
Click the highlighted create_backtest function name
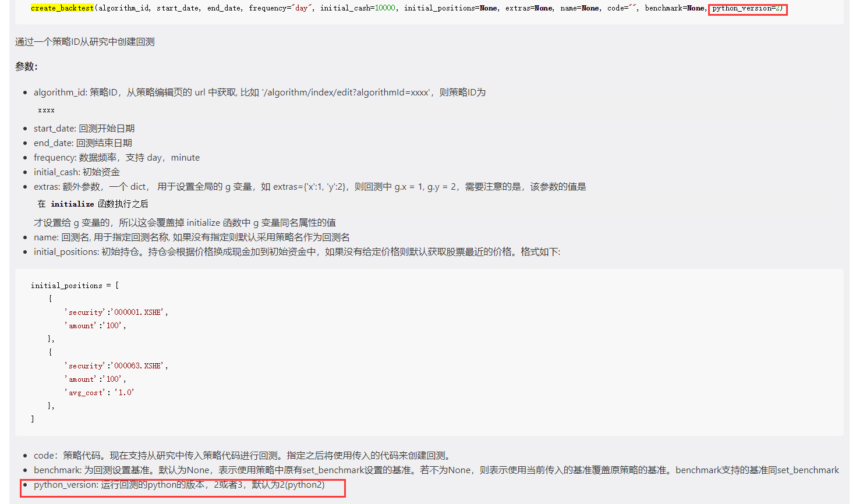point(62,8)
